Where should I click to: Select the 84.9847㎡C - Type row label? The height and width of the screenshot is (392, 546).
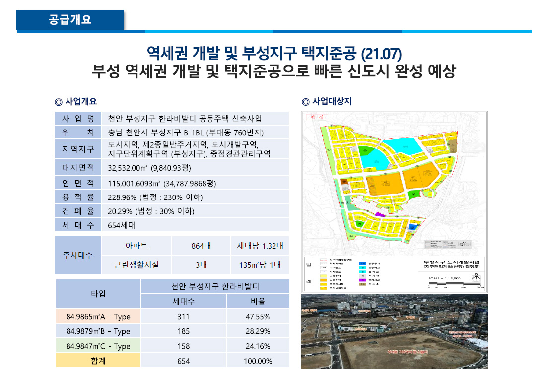coord(98,346)
